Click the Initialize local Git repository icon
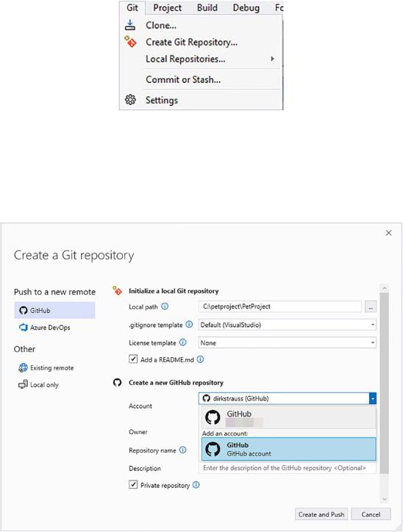The height and width of the screenshot is (532, 403). coord(118,291)
